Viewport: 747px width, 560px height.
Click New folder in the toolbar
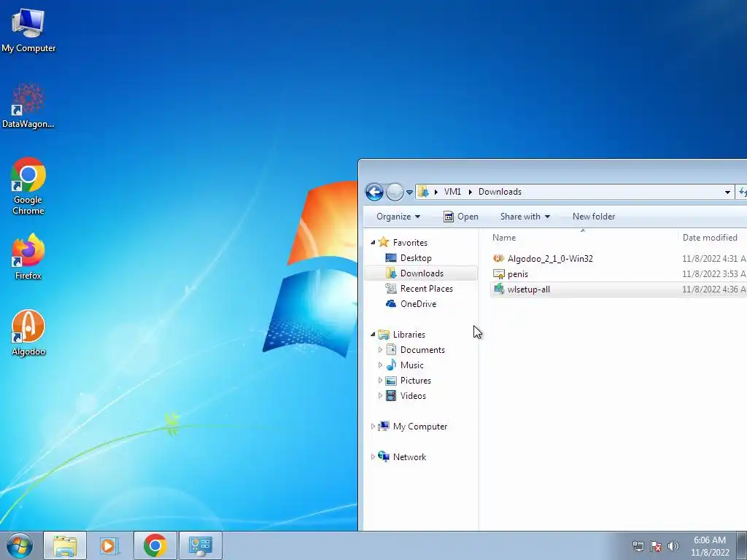594,217
